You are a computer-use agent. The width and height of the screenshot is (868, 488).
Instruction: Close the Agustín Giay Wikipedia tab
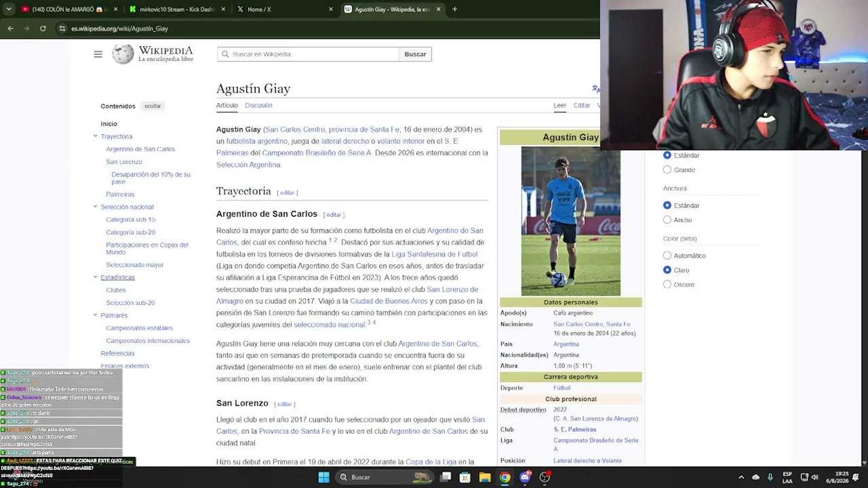pyautogui.click(x=439, y=9)
